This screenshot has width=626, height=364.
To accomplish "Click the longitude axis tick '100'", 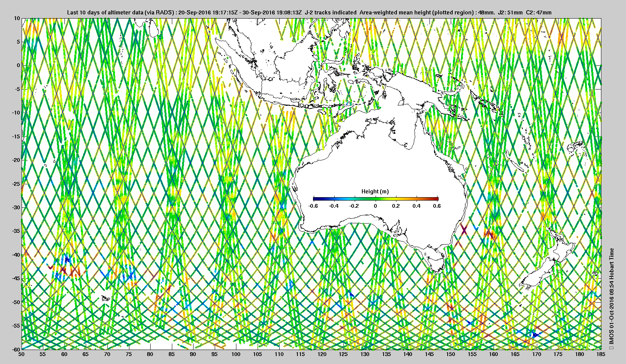I will (x=236, y=354).
